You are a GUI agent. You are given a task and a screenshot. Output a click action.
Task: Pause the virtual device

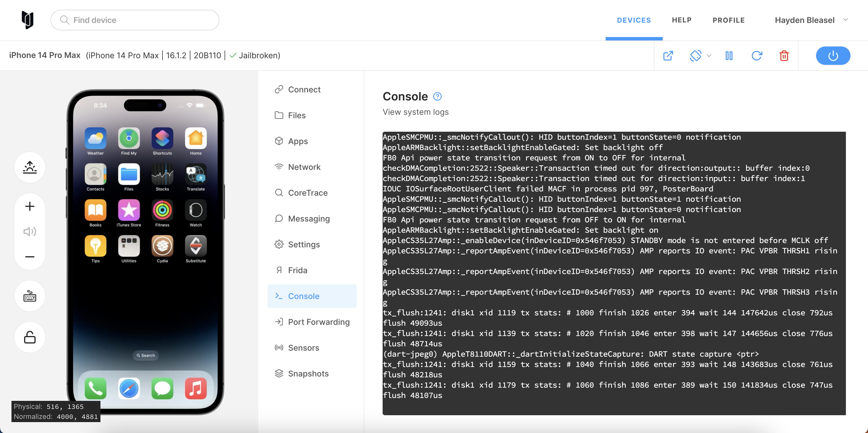(x=729, y=56)
